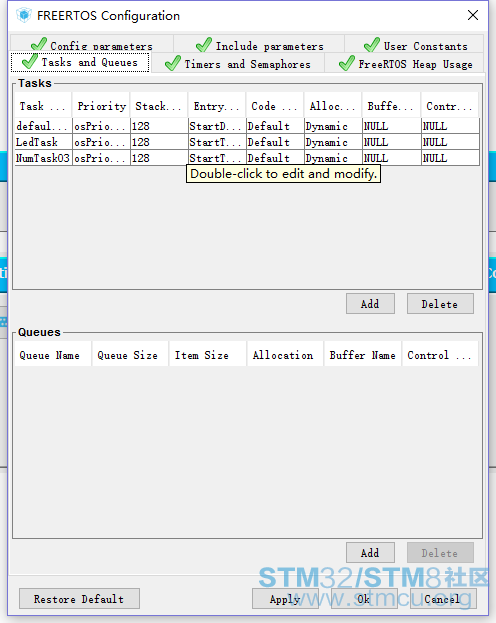Click the green checkmark icon on the Tasks and Queues tab
Screen dimensions: 496x623
pyautogui.click(x=30, y=62)
